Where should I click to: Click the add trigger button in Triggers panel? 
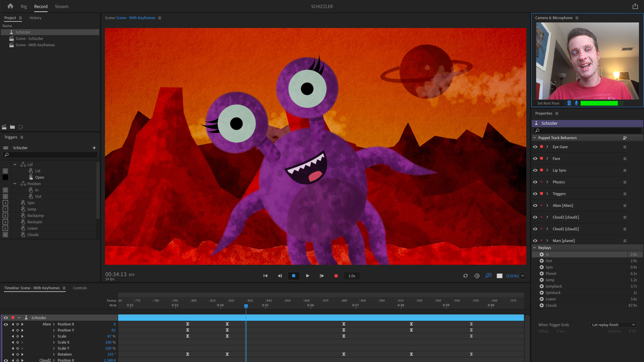coord(94,148)
